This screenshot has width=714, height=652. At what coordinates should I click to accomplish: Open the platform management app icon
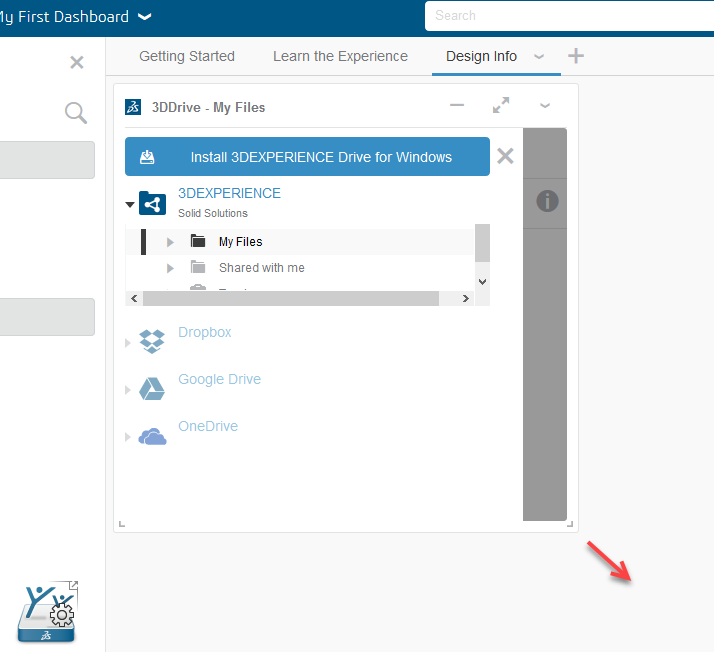tap(47, 611)
